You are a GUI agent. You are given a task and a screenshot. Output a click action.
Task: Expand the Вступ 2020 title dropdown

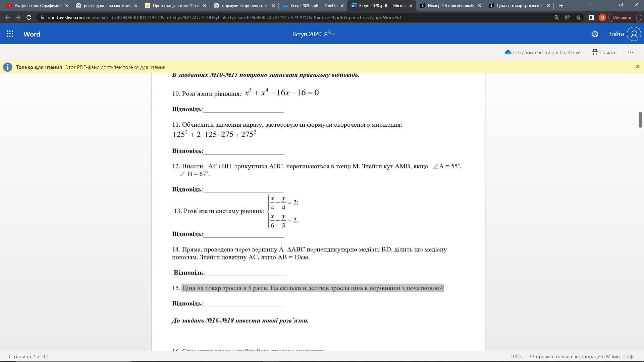[333, 34]
